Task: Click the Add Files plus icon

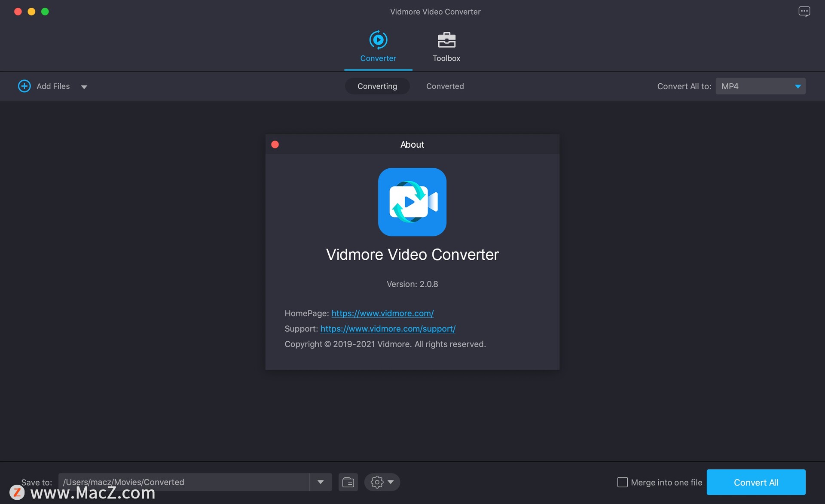Action: 24,86
